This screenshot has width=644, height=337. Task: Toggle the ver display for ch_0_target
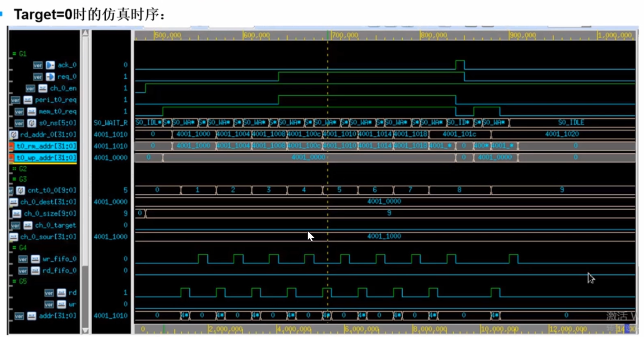coord(16,225)
